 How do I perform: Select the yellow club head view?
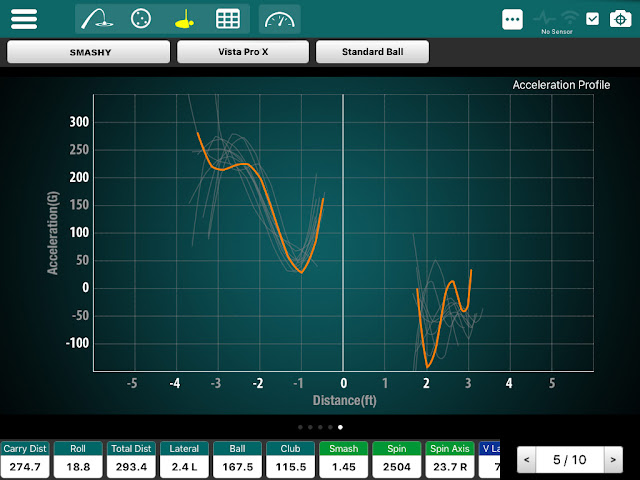click(x=184, y=19)
